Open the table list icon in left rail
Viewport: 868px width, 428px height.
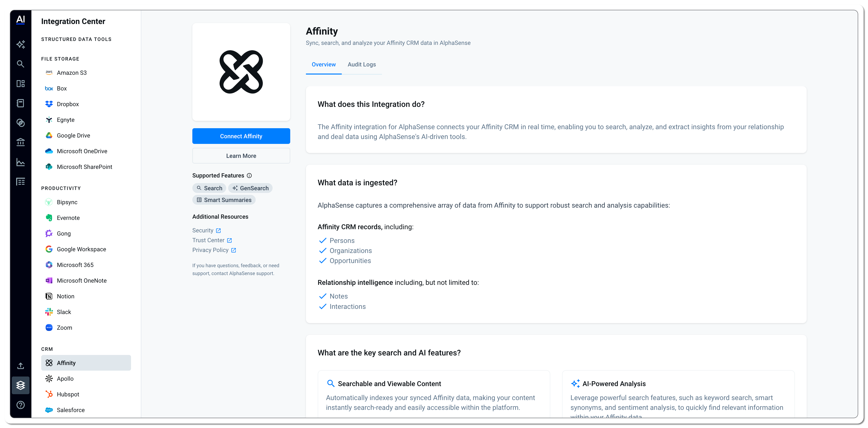click(x=21, y=181)
